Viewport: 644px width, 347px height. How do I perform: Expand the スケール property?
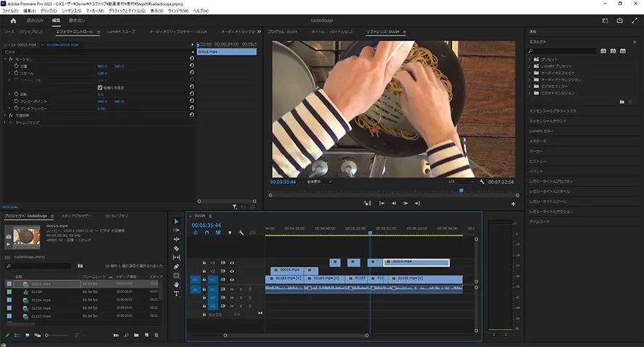9,73
